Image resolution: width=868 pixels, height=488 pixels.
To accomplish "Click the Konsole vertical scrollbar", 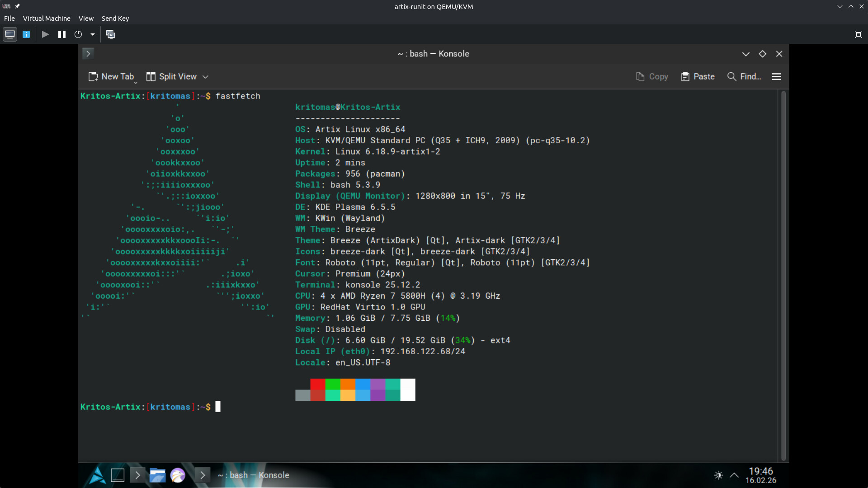I will (783, 276).
